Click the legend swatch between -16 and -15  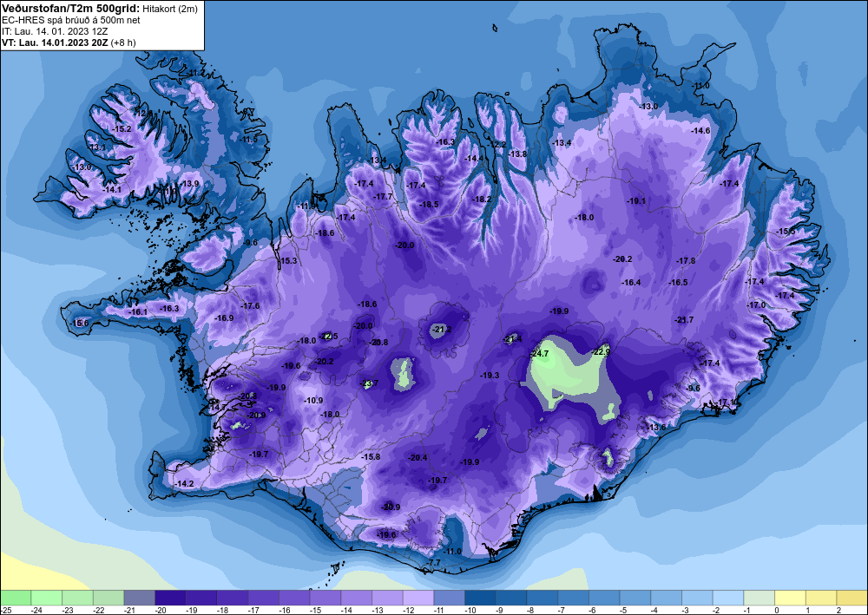pyautogui.click(x=294, y=598)
